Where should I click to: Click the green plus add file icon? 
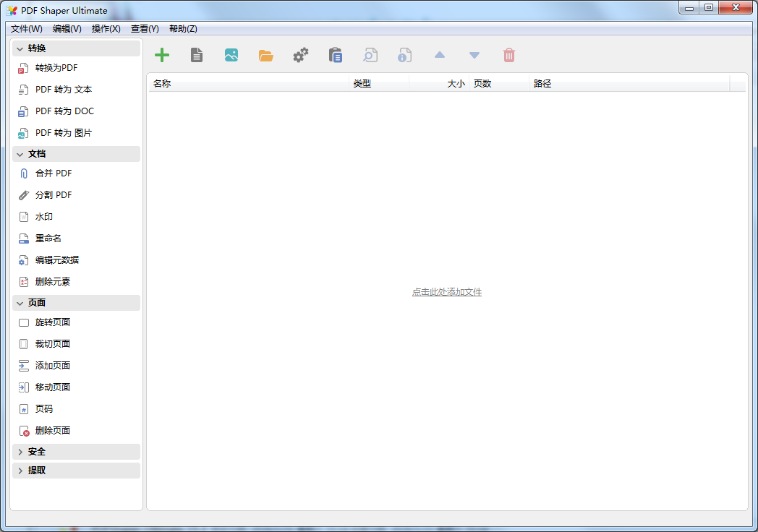(x=162, y=55)
